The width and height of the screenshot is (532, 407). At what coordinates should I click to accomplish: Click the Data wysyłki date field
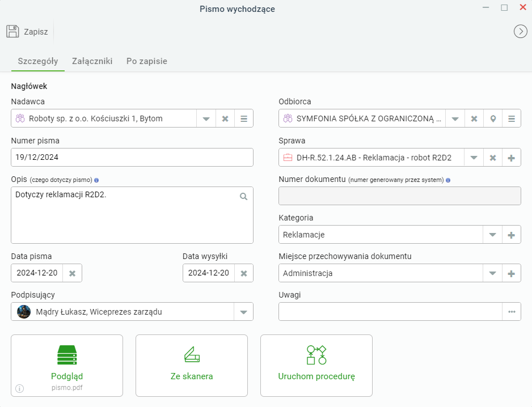tap(209, 273)
